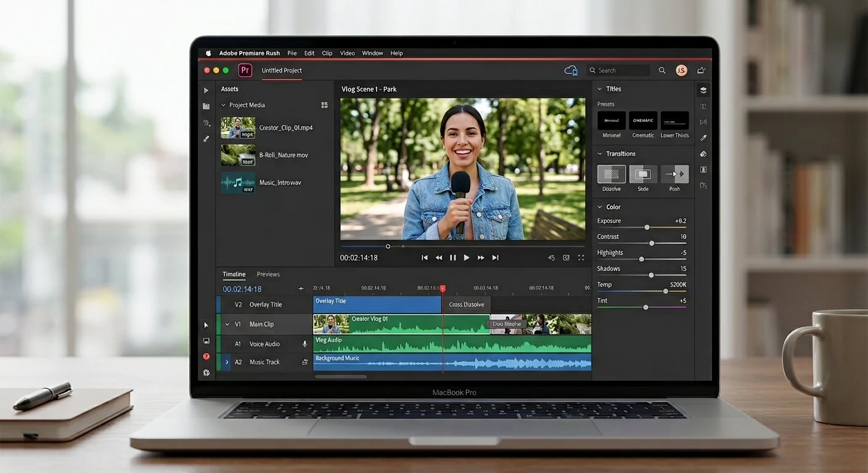868x473 pixels.
Task: Click the B-Roll_Nature mov file name
Action: point(284,155)
